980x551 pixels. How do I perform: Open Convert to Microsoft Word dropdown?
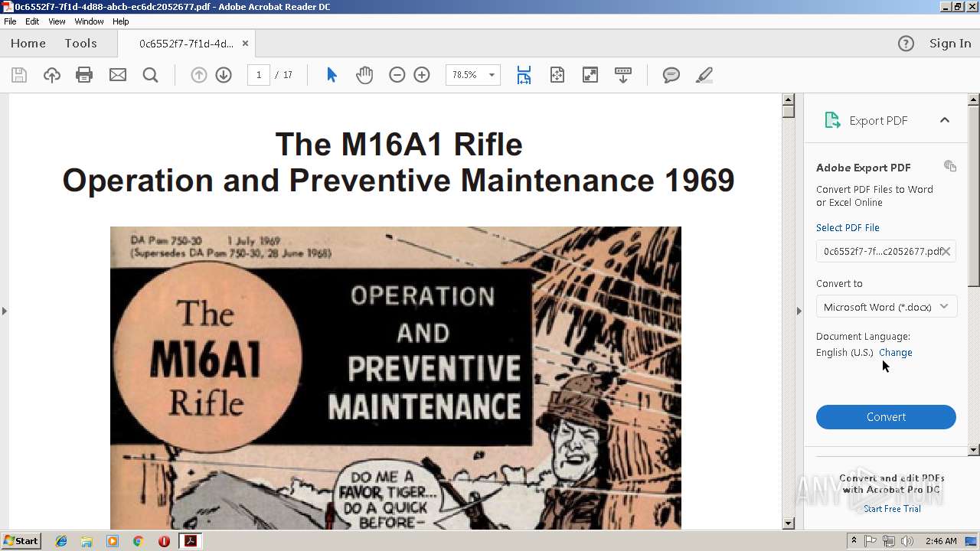click(886, 307)
